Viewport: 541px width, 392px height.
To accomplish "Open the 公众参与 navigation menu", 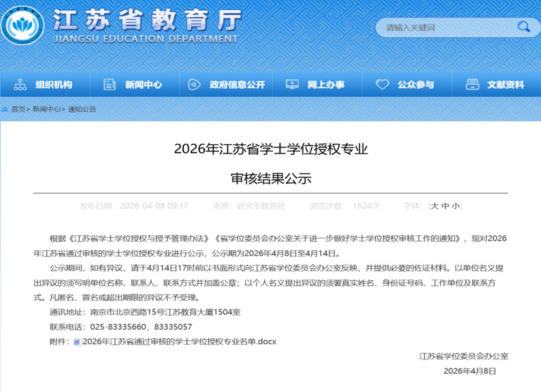I will click(x=415, y=85).
